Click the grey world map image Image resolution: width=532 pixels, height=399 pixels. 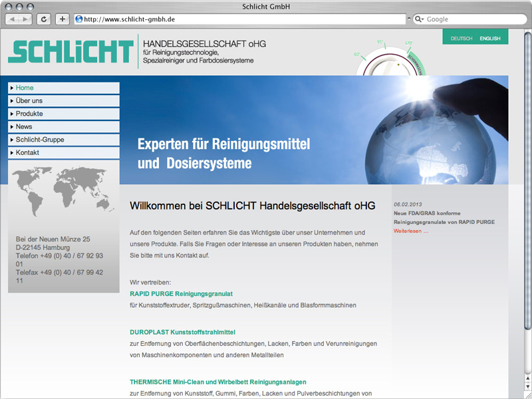[x=63, y=191]
